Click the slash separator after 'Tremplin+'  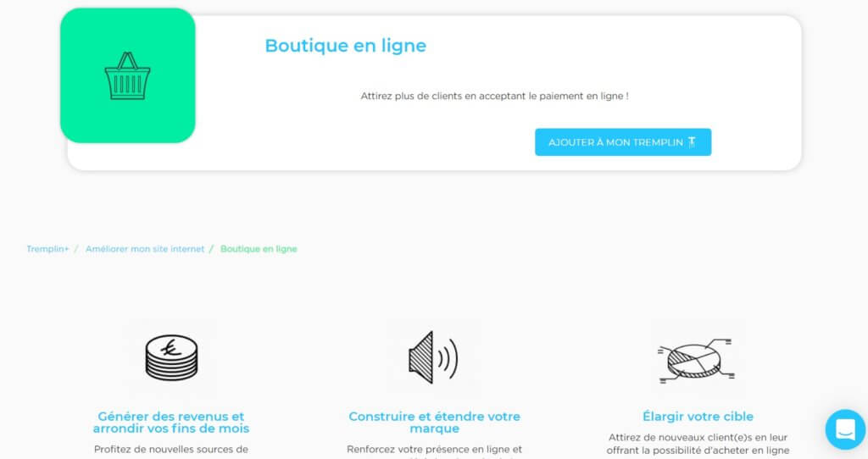77,249
